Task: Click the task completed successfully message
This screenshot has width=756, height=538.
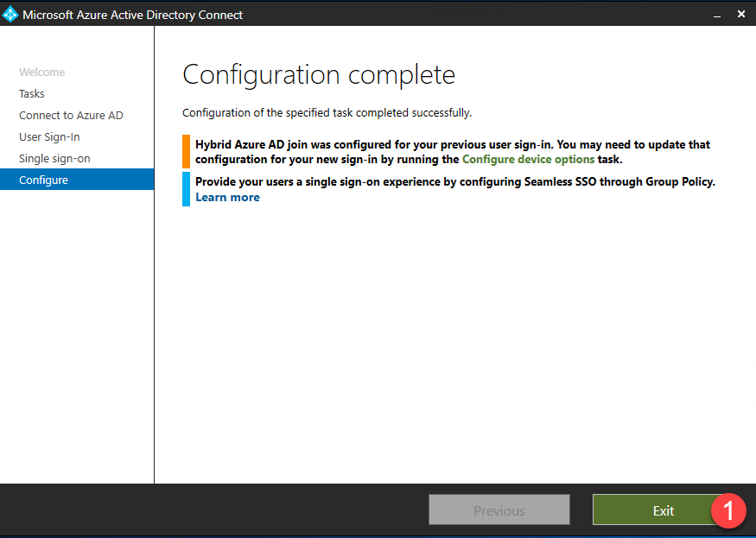Action: coord(327,113)
